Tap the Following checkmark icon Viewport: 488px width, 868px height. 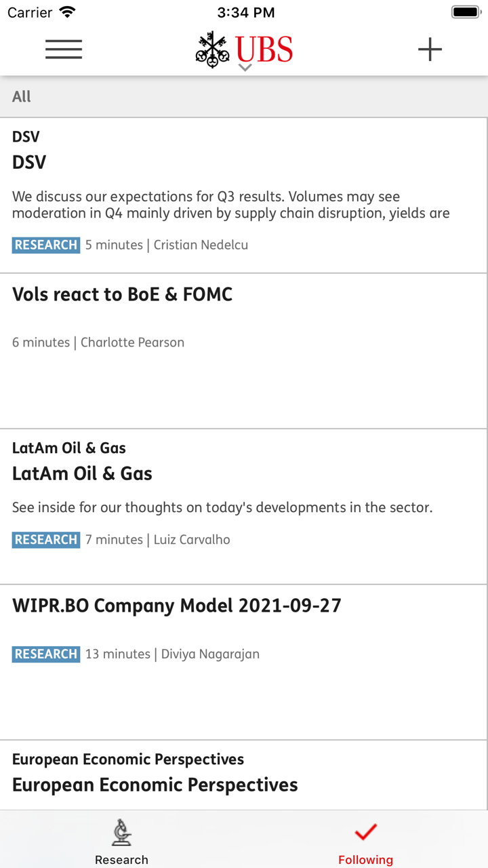click(365, 831)
